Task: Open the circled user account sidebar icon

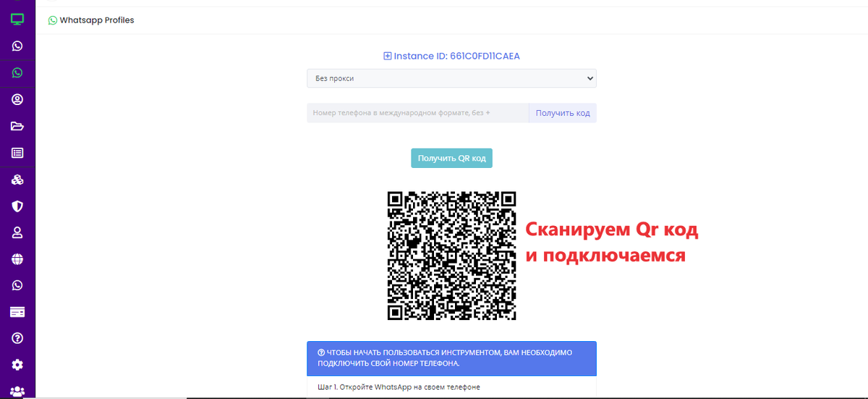Action: tap(17, 99)
